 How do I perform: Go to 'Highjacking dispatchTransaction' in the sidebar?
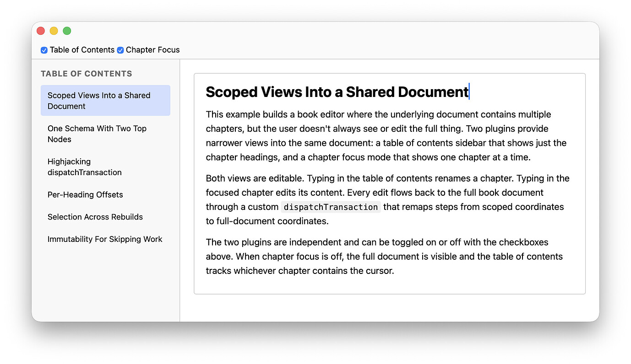84,167
